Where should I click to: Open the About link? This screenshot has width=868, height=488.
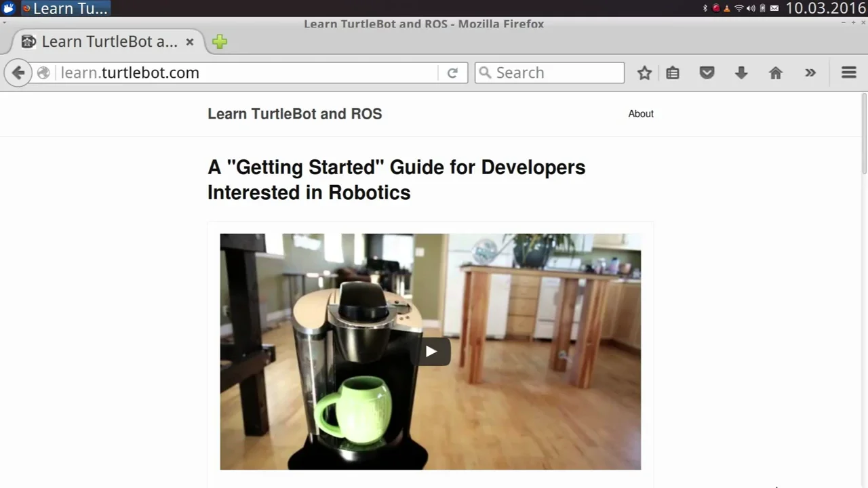[641, 114]
